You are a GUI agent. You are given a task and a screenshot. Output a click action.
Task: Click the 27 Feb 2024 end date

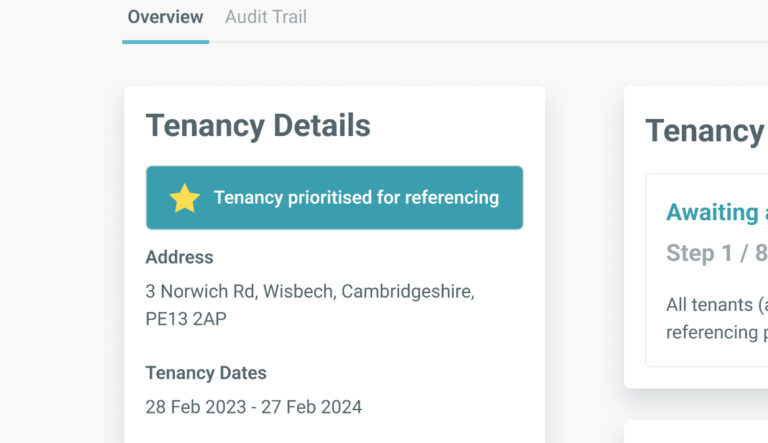(312, 407)
